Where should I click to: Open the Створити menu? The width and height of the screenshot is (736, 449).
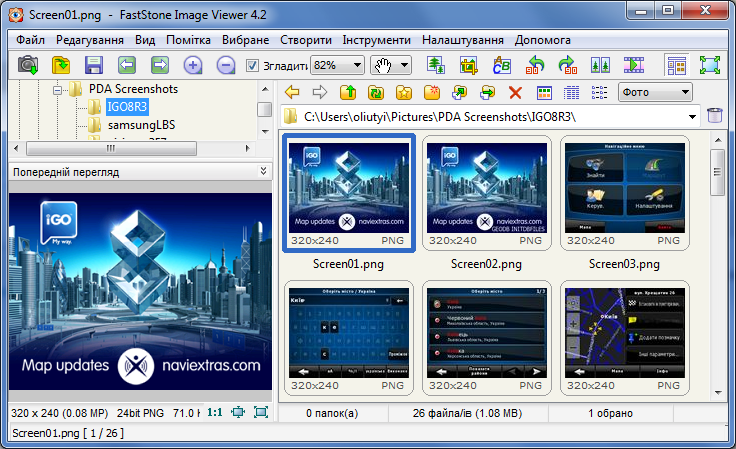pos(306,40)
